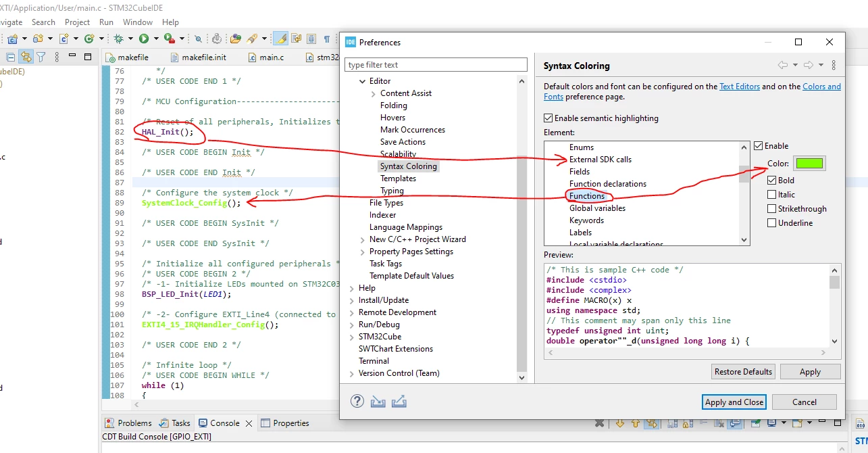Open the Window menu

pyautogui.click(x=138, y=22)
